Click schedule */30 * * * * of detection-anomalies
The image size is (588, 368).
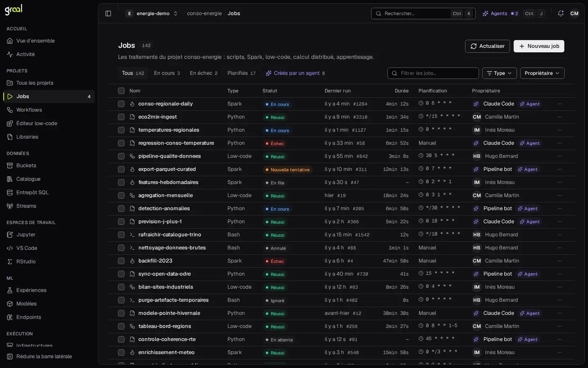(x=440, y=208)
